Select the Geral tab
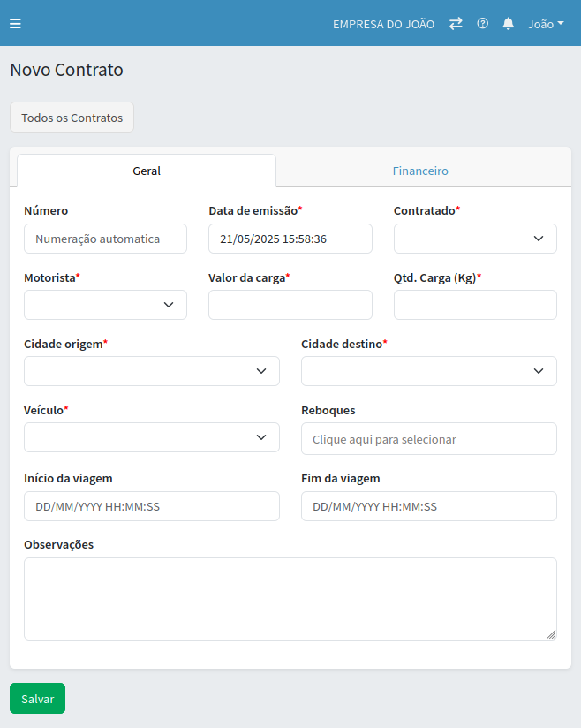 [147, 171]
